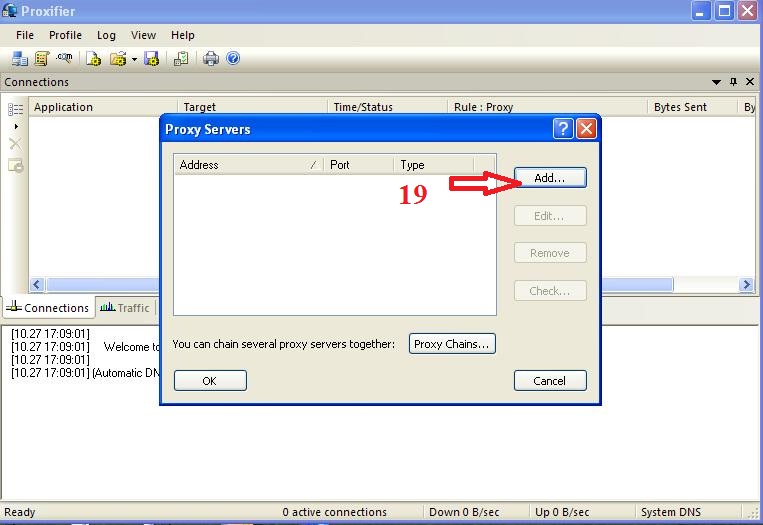Image resolution: width=763 pixels, height=525 pixels.
Task: Click the Bytes Sent column header
Action: coord(693,107)
